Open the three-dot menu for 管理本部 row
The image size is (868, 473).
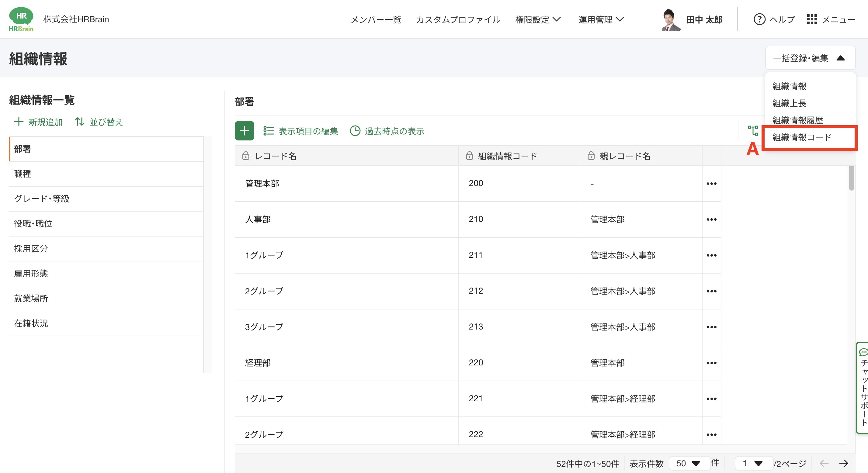click(x=711, y=184)
